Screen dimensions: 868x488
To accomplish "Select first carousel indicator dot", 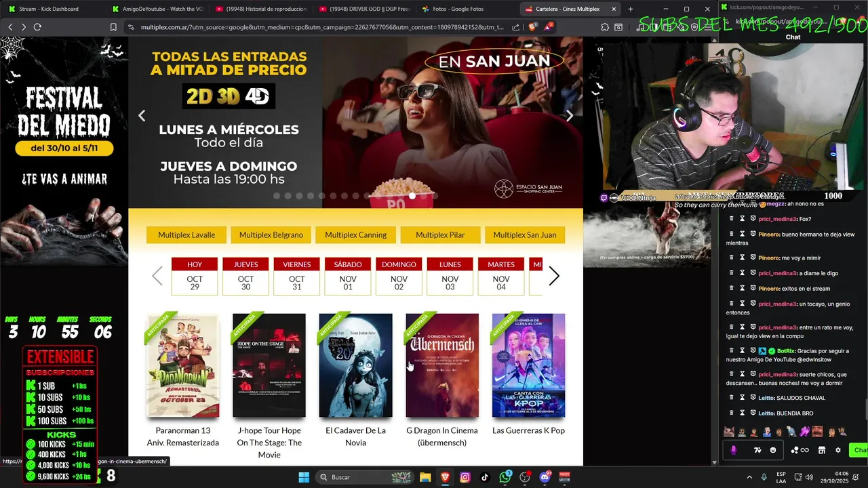I will (277, 196).
